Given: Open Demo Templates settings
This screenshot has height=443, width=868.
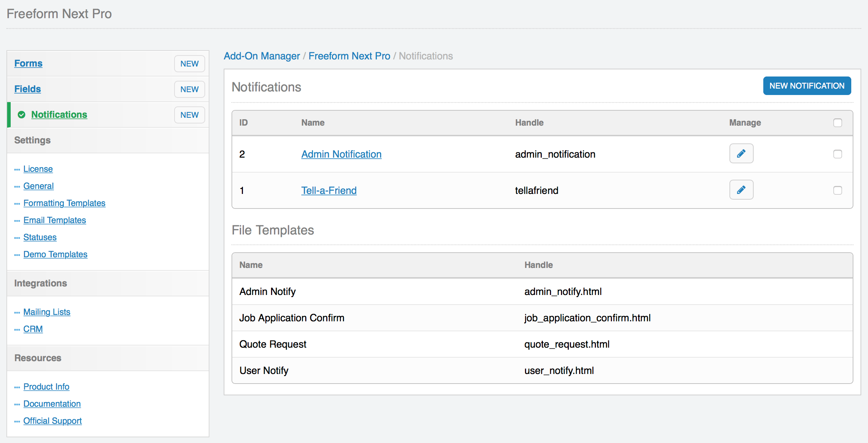Looking at the screenshot, I should point(55,254).
